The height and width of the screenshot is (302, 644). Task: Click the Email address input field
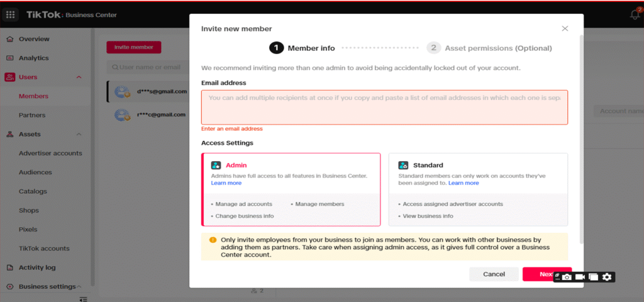coord(384,107)
